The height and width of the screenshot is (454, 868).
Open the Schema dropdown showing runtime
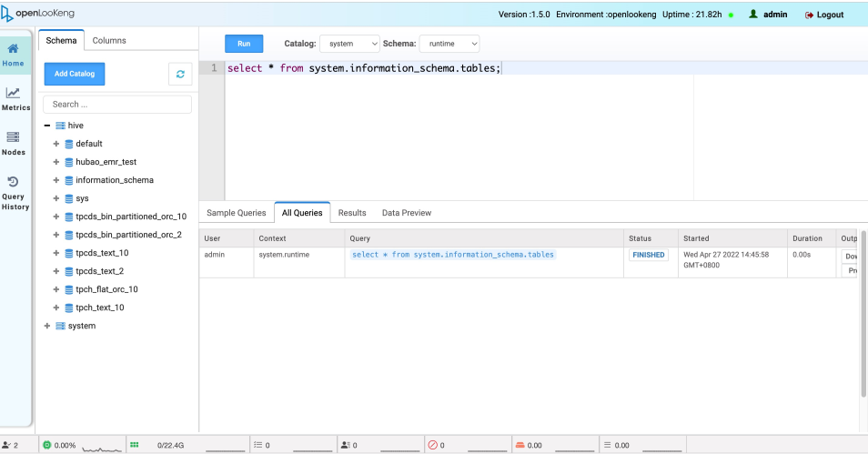click(449, 44)
